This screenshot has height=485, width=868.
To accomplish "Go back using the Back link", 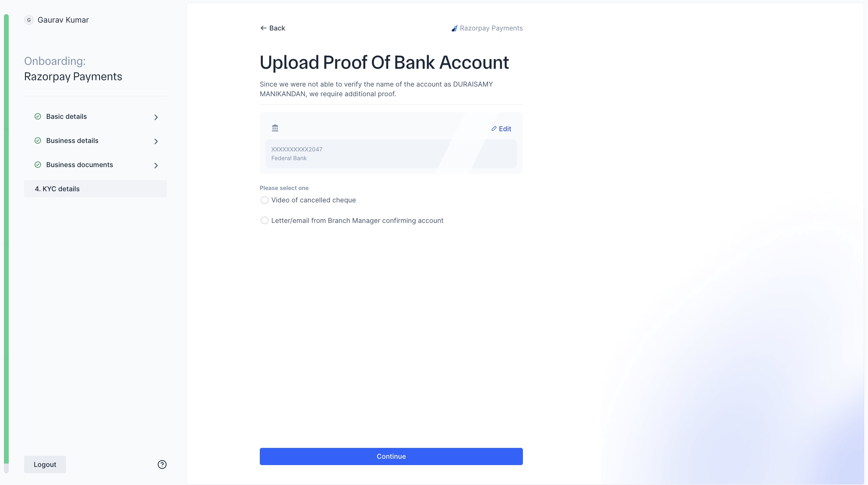I will pos(272,28).
